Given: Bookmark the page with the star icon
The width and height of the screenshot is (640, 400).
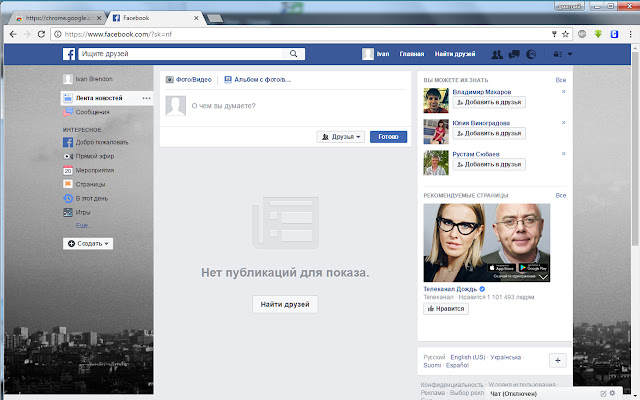Looking at the screenshot, I should [565, 34].
